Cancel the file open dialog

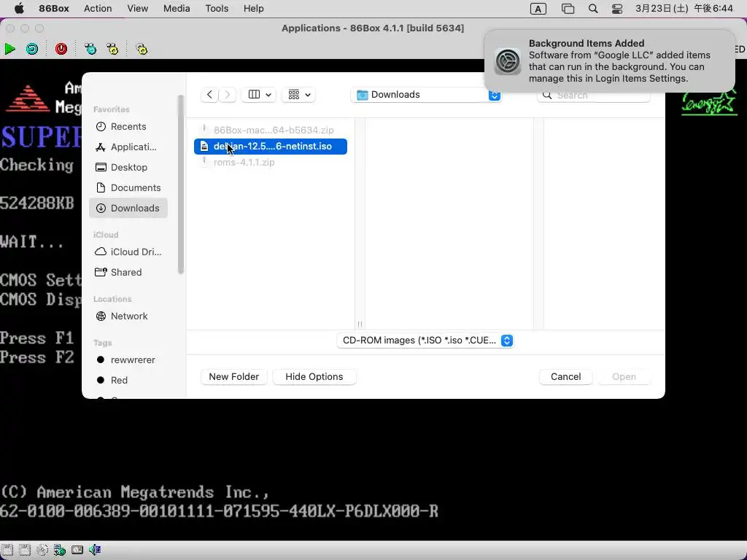click(565, 377)
